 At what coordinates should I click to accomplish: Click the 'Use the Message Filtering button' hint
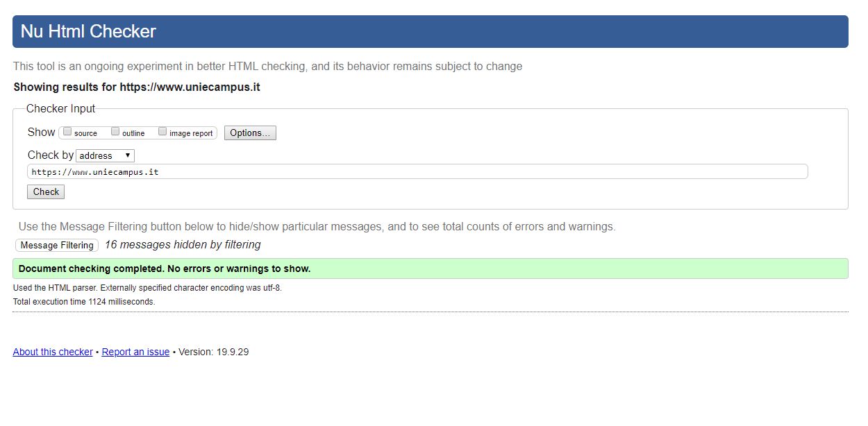317,226
